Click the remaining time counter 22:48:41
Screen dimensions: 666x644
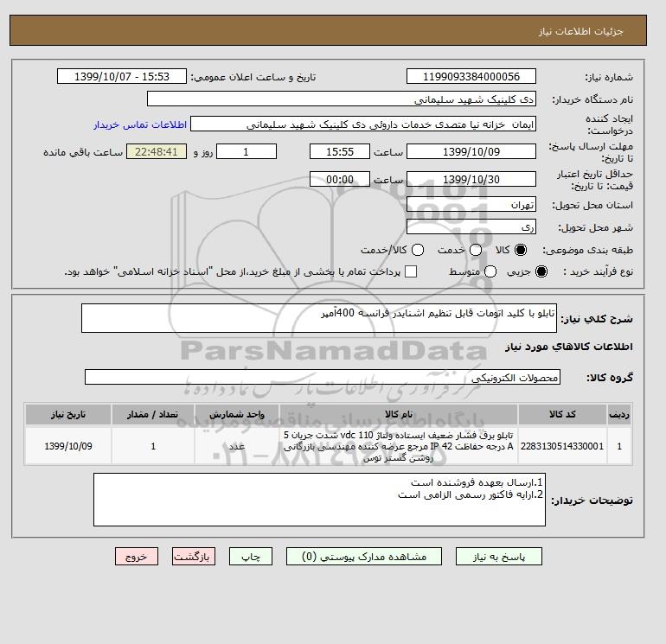tap(157, 151)
